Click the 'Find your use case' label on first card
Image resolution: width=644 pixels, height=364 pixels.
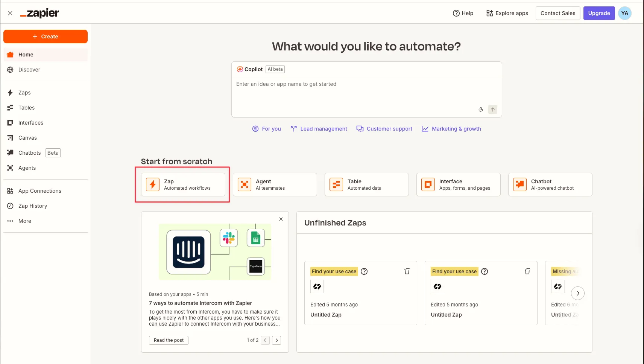(x=334, y=271)
